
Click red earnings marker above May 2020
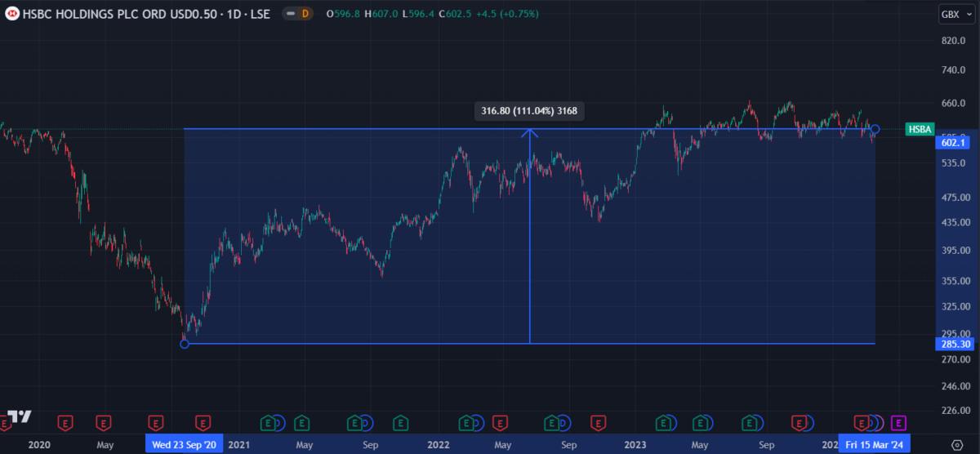[103, 422]
